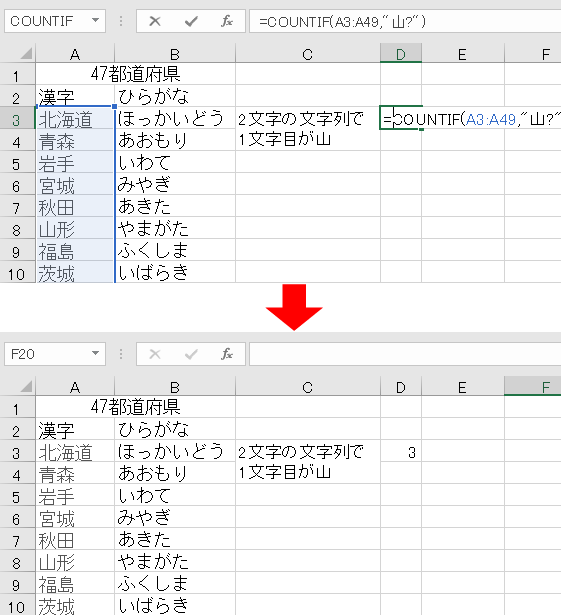This screenshot has height=615, width=561.
Task: Select row 3 header in top sheet
Action: [17, 119]
